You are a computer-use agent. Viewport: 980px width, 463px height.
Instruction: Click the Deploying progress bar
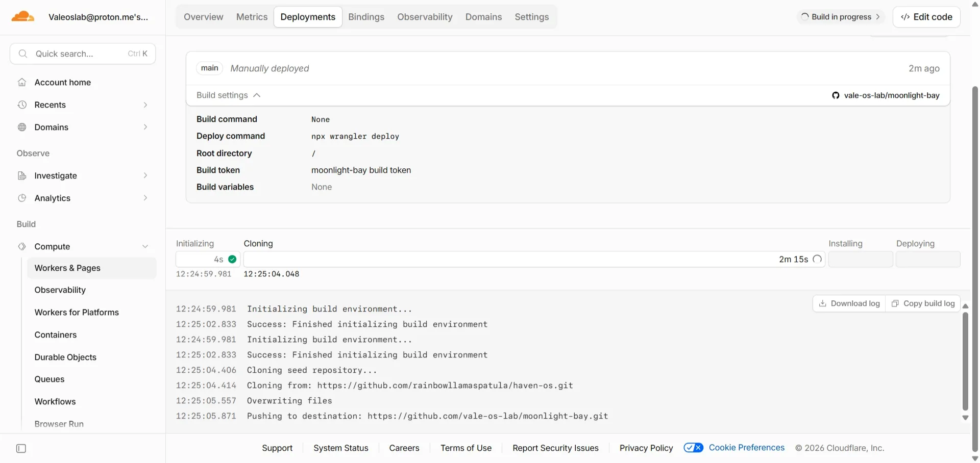(x=928, y=259)
